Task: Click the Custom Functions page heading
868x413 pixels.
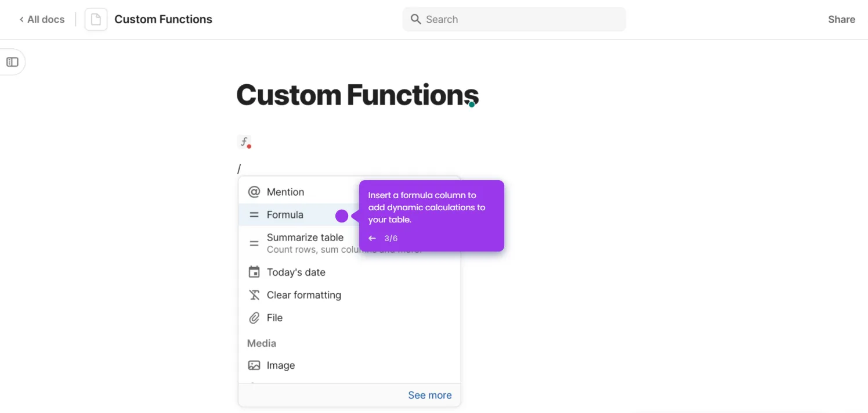Action: [x=357, y=95]
